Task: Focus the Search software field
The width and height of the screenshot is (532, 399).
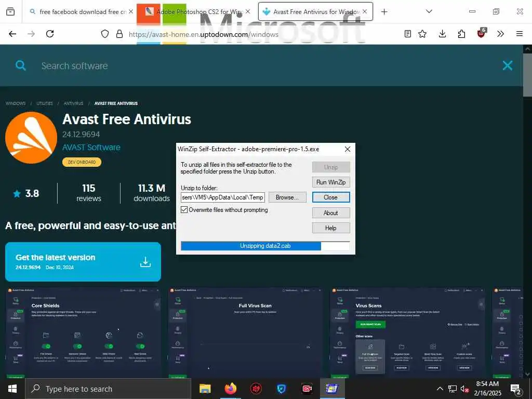Action: tap(264, 66)
